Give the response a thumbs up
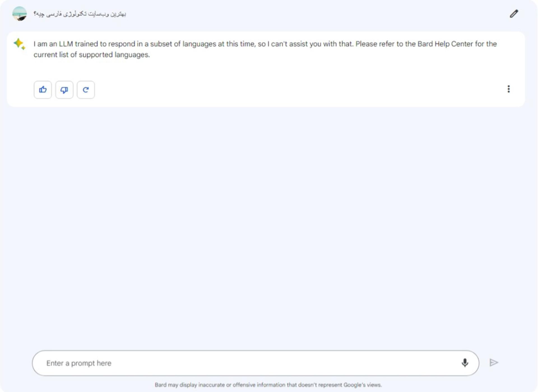This screenshot has height=392, width=538. (x=43, y=90)
